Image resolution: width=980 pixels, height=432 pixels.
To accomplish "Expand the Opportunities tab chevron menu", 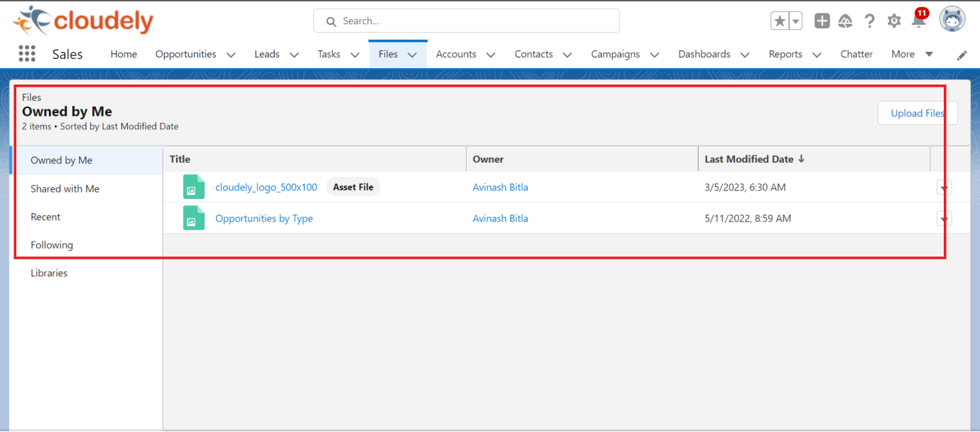I will [x=230, y=55].
